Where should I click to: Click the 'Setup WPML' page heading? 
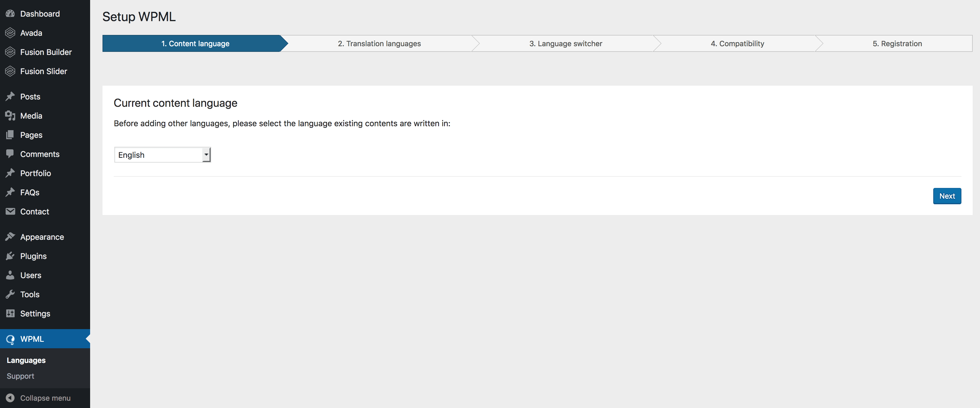click(139, 17)
